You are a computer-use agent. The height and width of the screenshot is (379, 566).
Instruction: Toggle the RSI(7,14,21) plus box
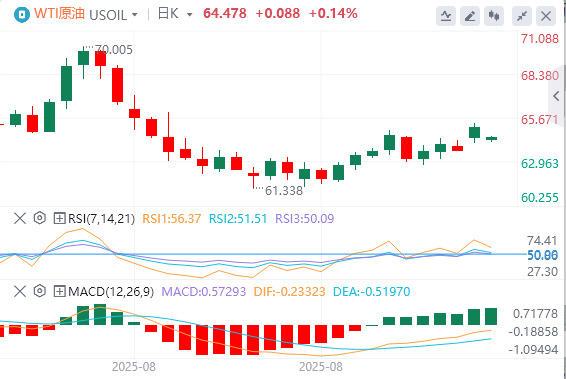pos(59,218)
